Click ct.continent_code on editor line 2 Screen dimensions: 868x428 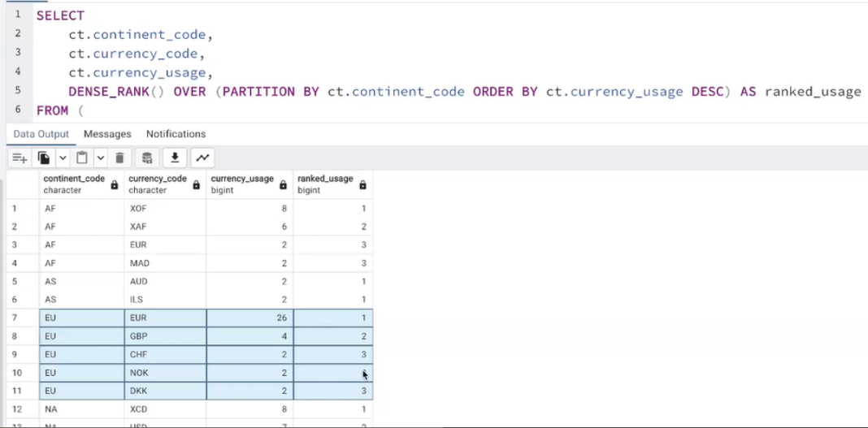pos(137,35)
